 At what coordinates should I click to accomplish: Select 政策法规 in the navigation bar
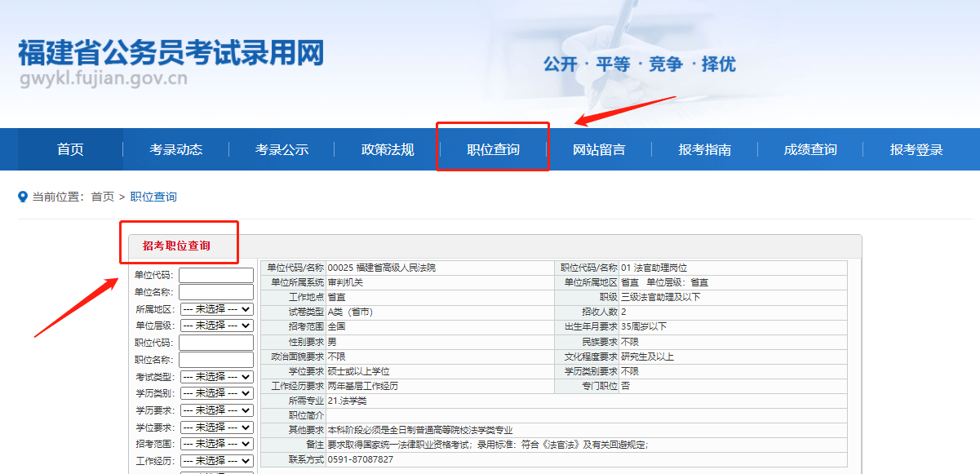(x=388, y=150)
